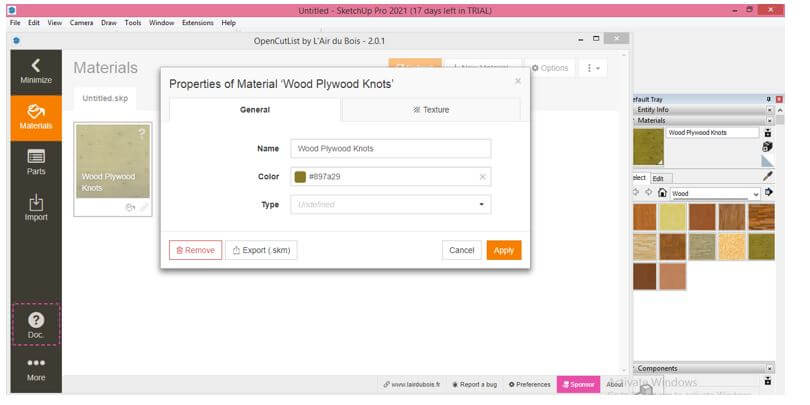Close the Components tray panel
This screenshot has height=405, width=810.
(770, 368)
